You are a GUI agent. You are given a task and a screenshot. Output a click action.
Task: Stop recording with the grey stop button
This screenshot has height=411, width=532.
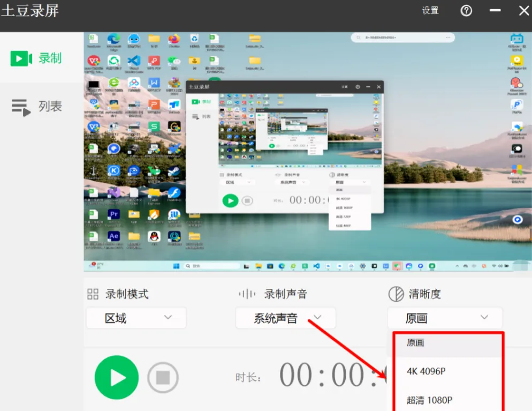tap(163, 377)
